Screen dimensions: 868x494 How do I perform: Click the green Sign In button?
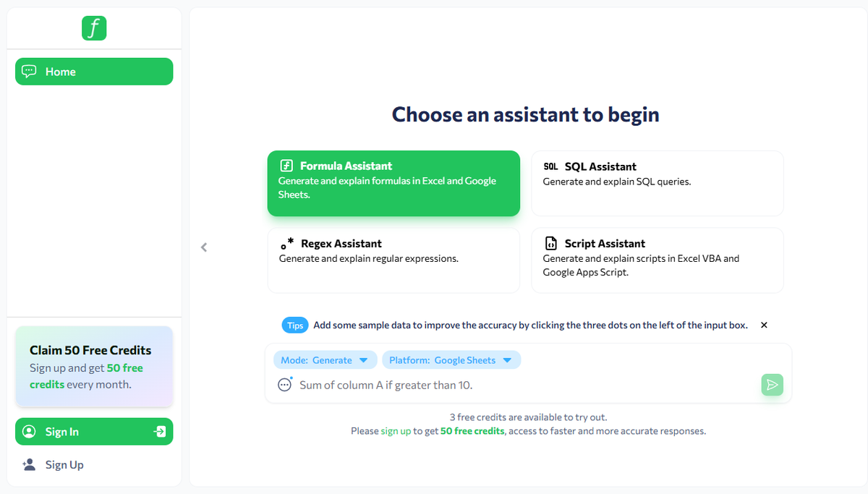[x=94, y=432]
